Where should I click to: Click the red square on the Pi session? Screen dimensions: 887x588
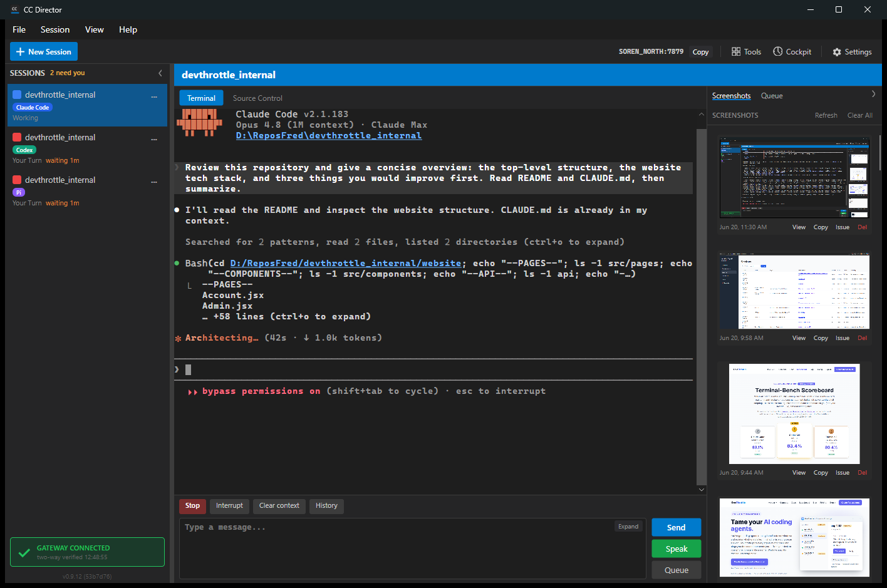[x=17, y=180]
